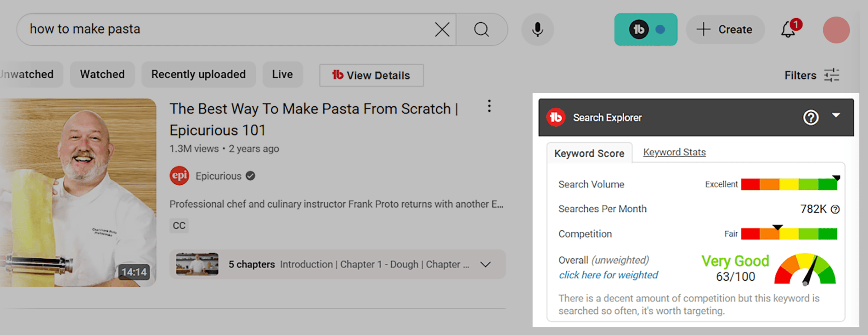Clear the search box with the X icon
The image size is (868, 335).
pos(442,29)
